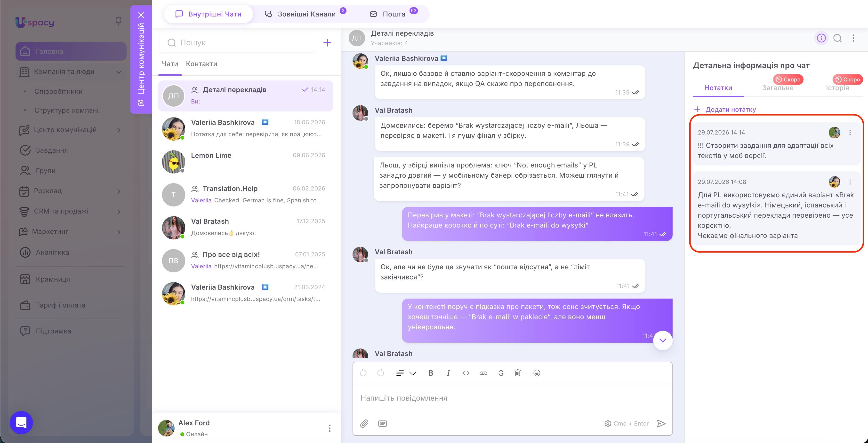
Task: Open options for the 14:08 note
Action: click(850, 182)
